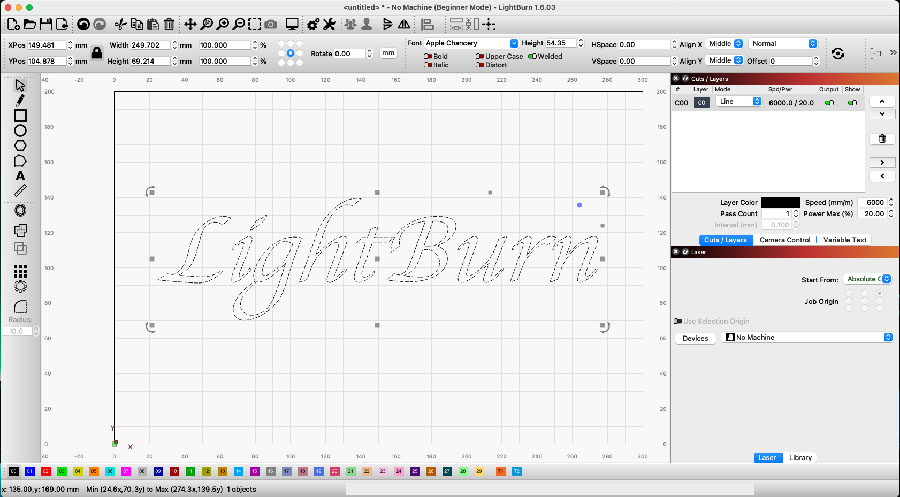This screenshot has height=497, width=900.
Task: Select the Pan/move view crosshair icon
Action: click(x=190, y=24)
